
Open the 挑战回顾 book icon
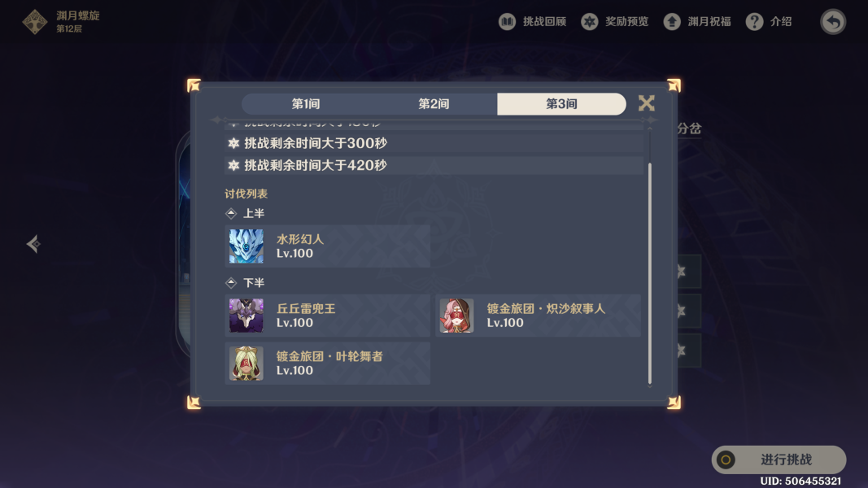pos(507,22)
